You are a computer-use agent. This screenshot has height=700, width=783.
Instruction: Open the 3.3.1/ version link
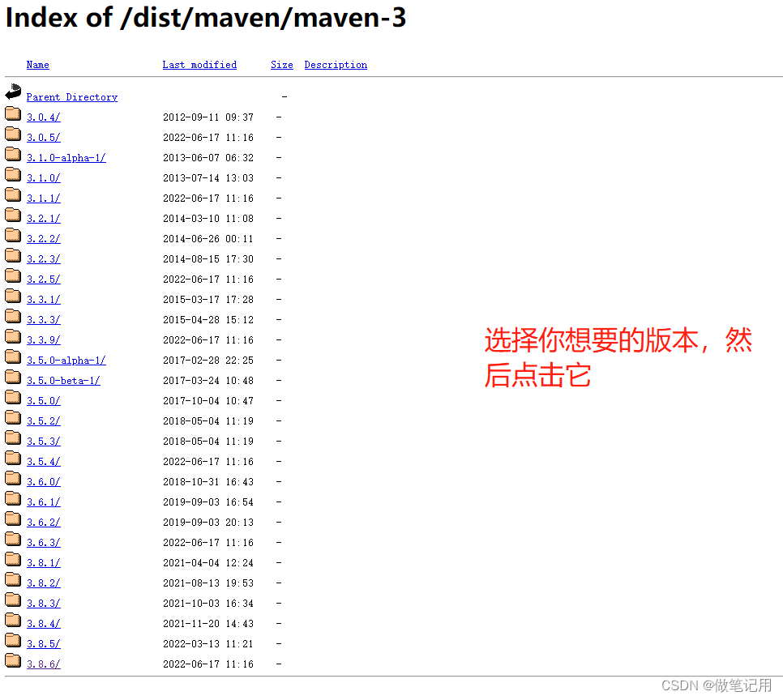tap(44, 300)
